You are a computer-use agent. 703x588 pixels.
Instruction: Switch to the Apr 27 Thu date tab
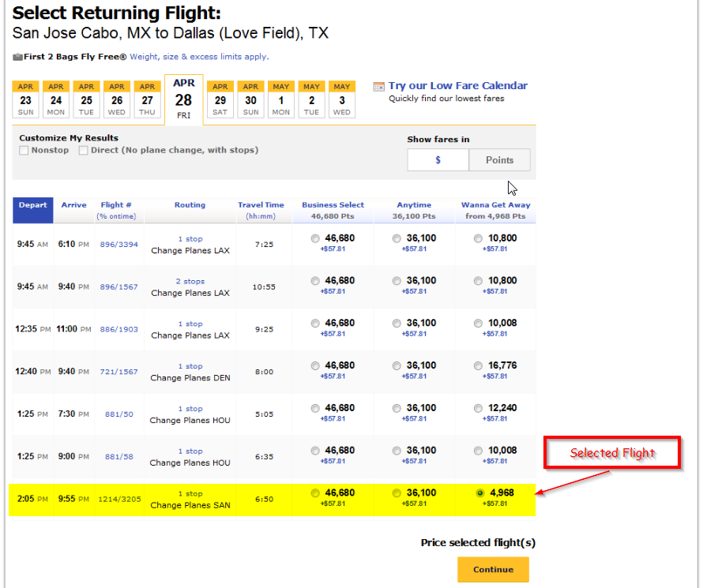[147, 99]
